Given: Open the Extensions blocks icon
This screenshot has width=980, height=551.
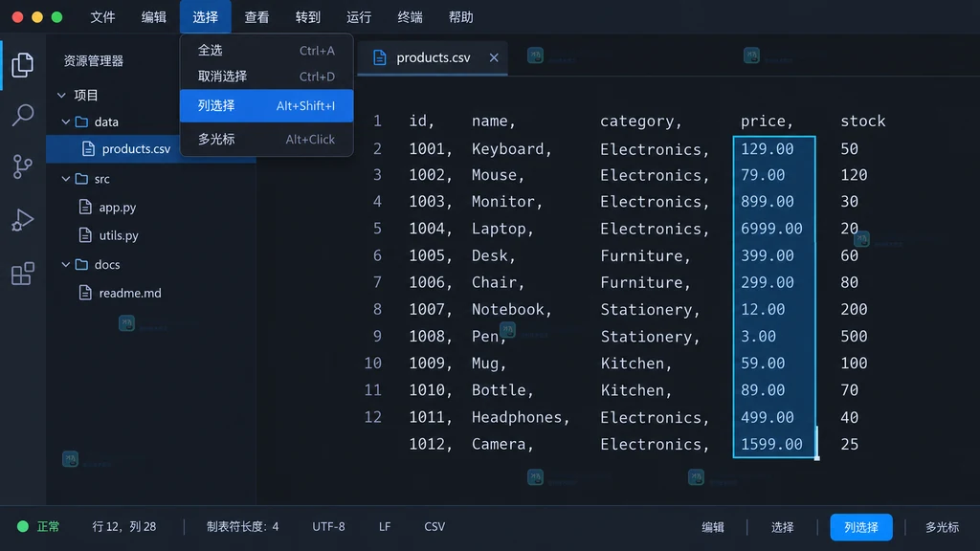Looking at the screenshot, I should pyautogui.click(x=23, y=273).
